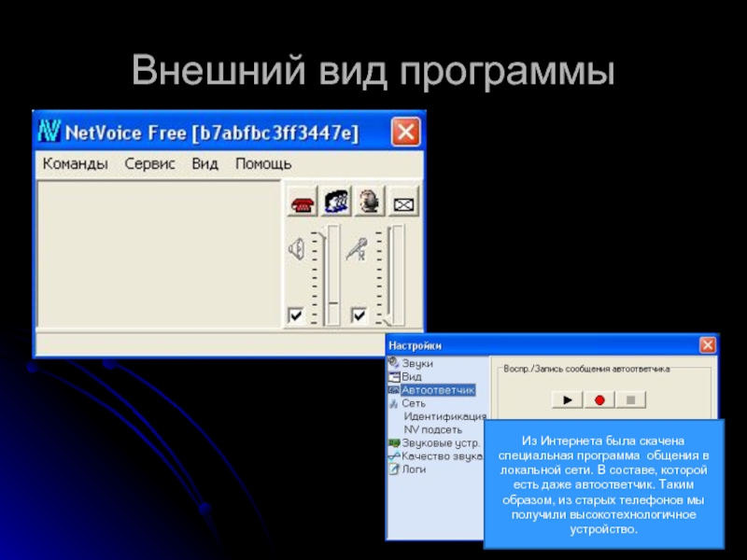Play the answering machine message
This screenshot has height=560, width=747.
[567, 400]
